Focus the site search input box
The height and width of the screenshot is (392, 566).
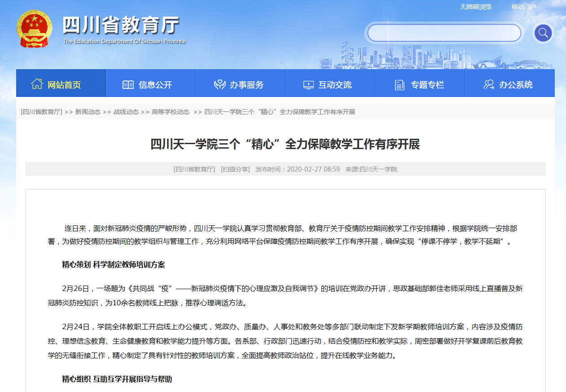pyautogui.click(x=444, y=33)
